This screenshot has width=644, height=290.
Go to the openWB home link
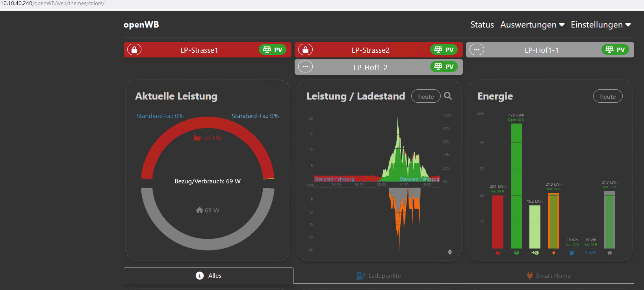141,24
